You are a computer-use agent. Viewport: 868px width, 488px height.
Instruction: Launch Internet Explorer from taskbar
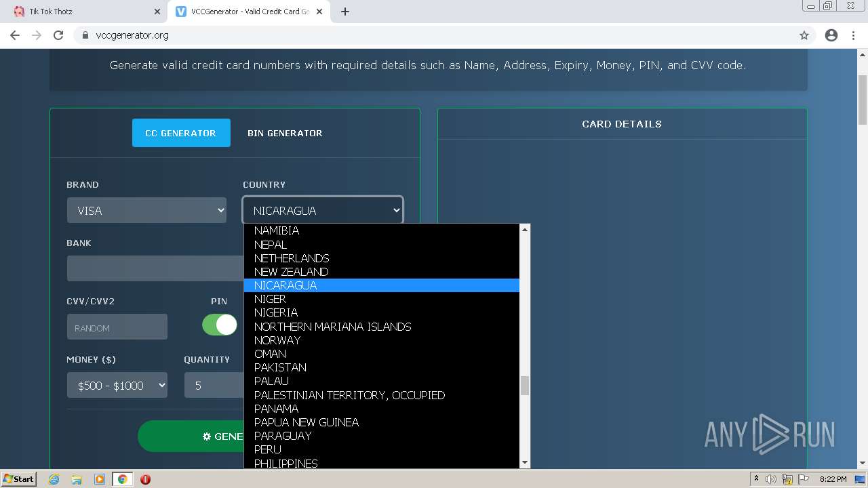(54, 479)
